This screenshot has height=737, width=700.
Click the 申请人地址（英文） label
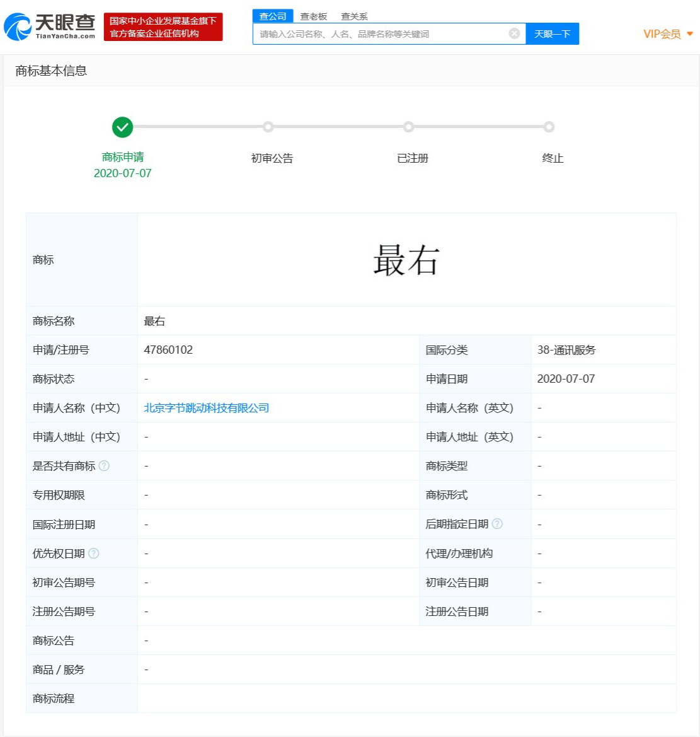(x=469, y=437)
